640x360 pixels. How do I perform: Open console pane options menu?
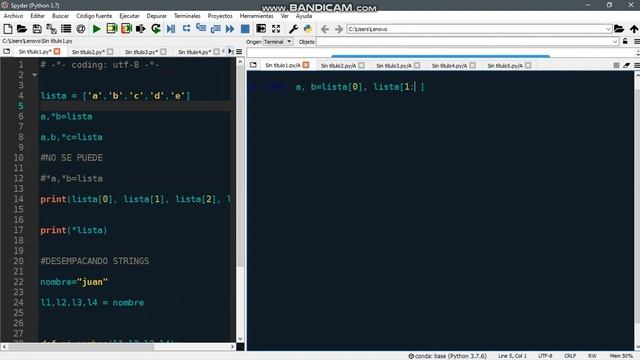pyautogui.click(x=637, y=65)
